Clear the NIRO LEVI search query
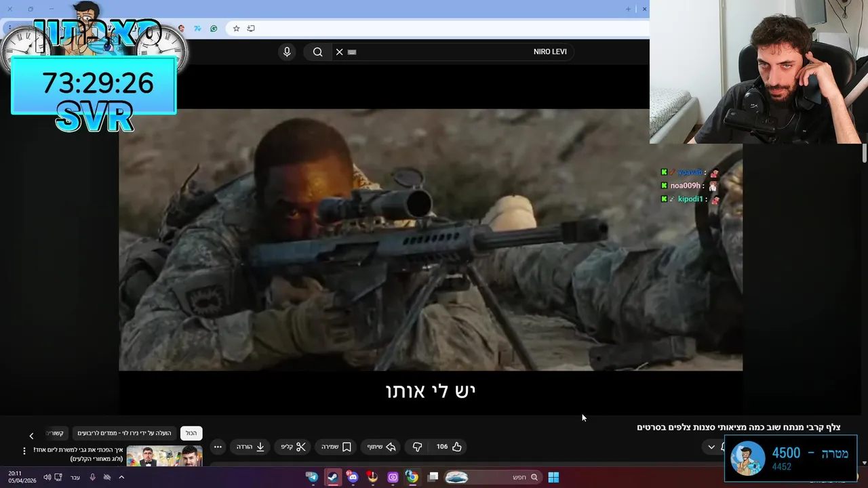 click(x=340, y=52)
